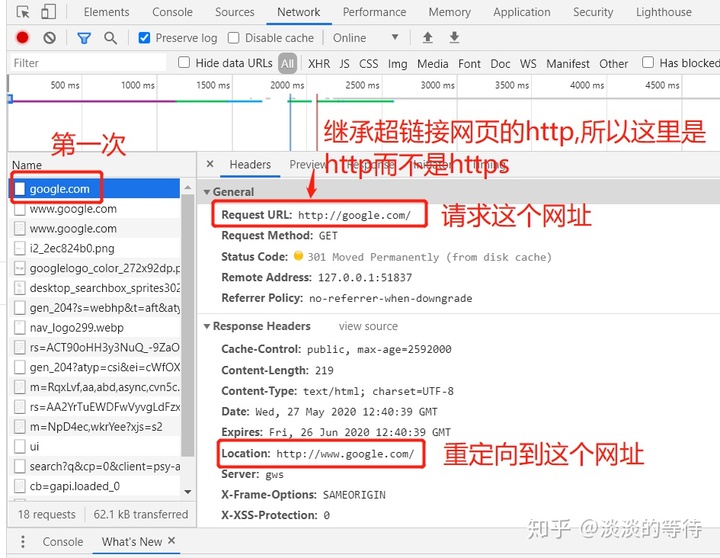Click request list scroll-up arrow
The height and width of the screenshot is (558, 720).
[187, 187]
